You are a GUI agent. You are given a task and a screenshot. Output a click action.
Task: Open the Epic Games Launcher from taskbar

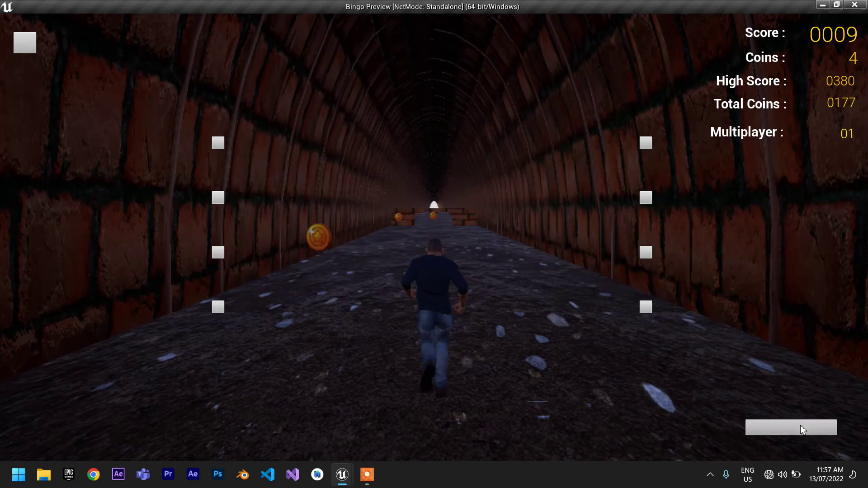[x=69, y=474]
